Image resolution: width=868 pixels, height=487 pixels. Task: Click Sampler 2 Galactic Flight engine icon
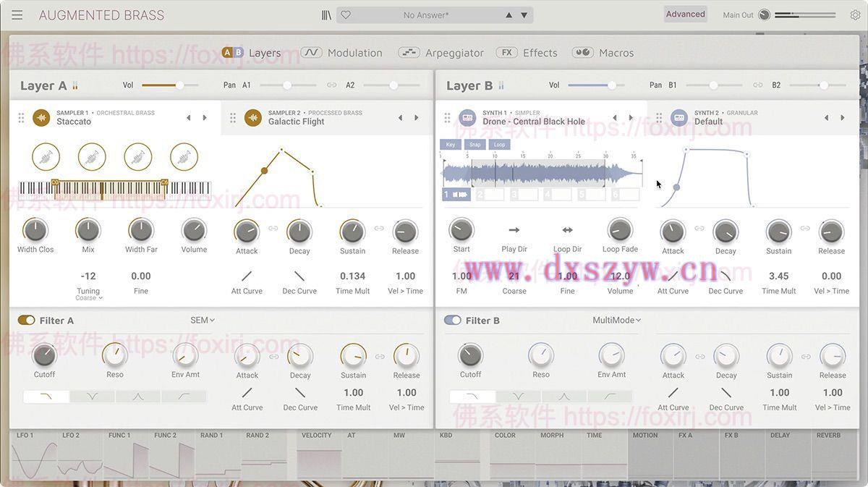pos(253,117)
